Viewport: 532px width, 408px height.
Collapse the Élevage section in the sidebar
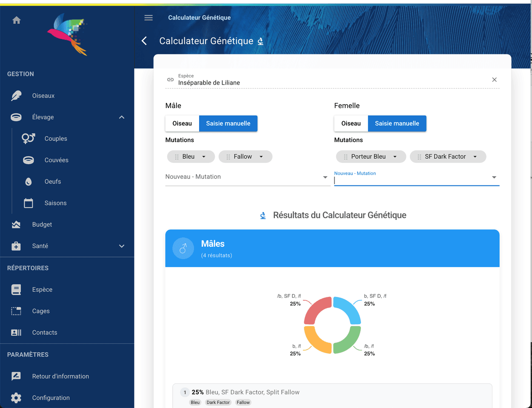122,117
